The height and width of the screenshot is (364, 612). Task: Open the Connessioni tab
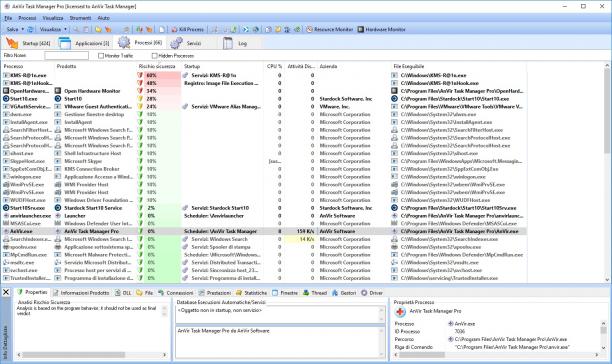point(176,293)
